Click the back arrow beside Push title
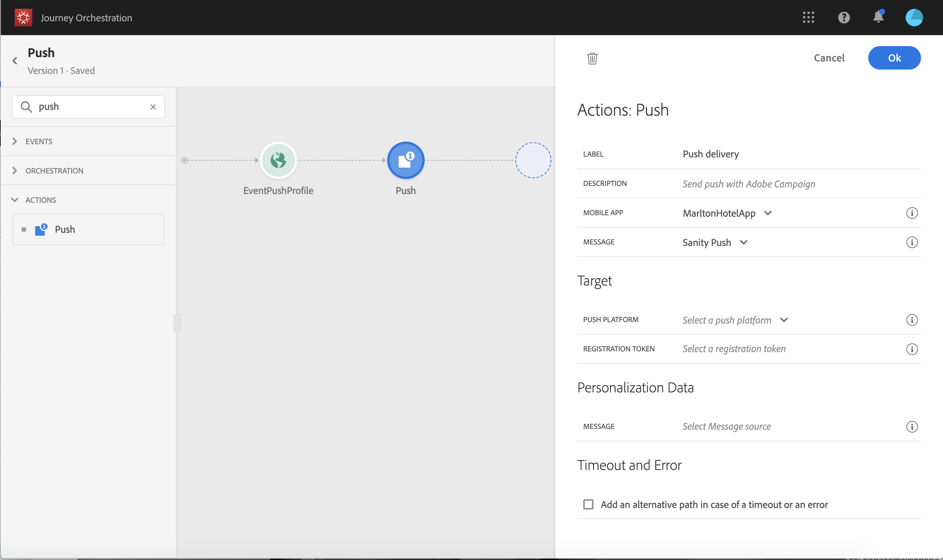 [15, 61]
